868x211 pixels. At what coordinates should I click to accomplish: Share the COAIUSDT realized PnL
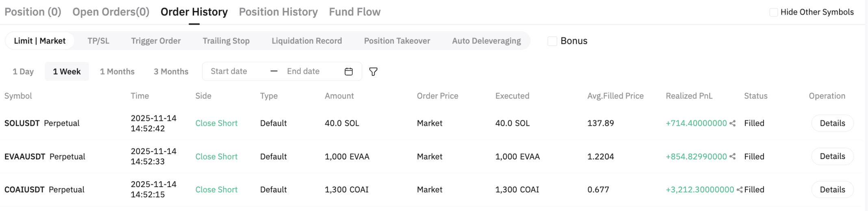pos(740,190)
